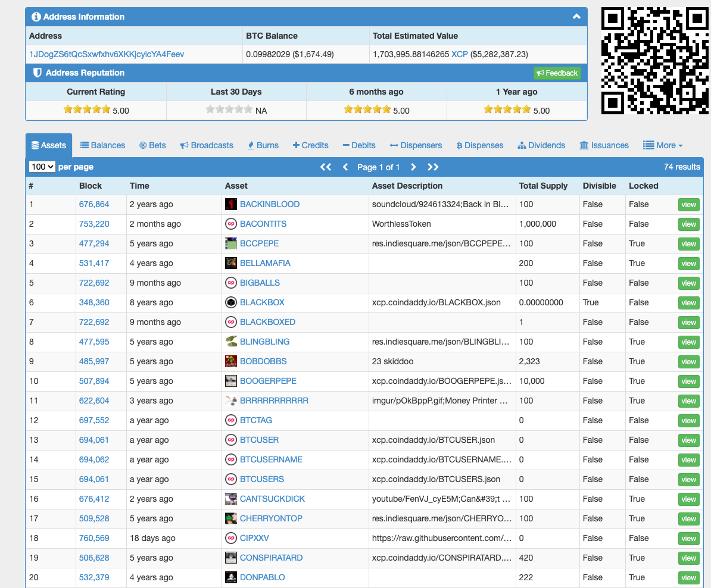This screenshot has height=588, width=711.
Task: Open block 676,864 link
Action: (x=94, y=205)
